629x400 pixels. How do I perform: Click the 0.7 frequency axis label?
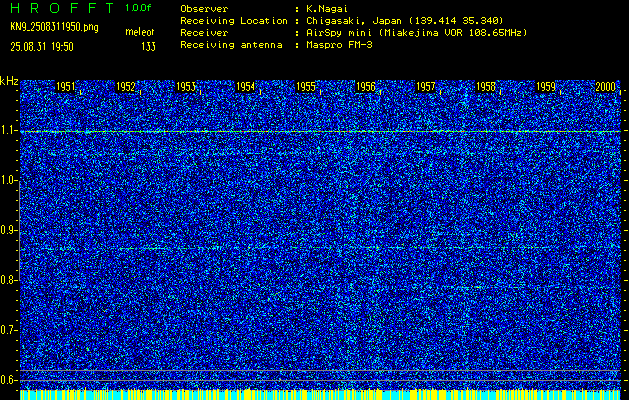pyautogui.click(x=8, y=330)
